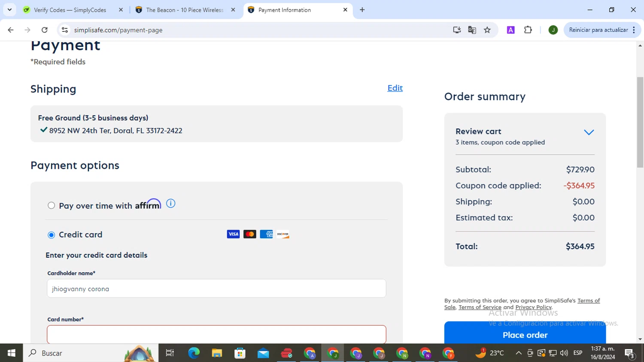Open the Privacy Policy link
This screenshot has width=644, height=362.
click(533, 307)
